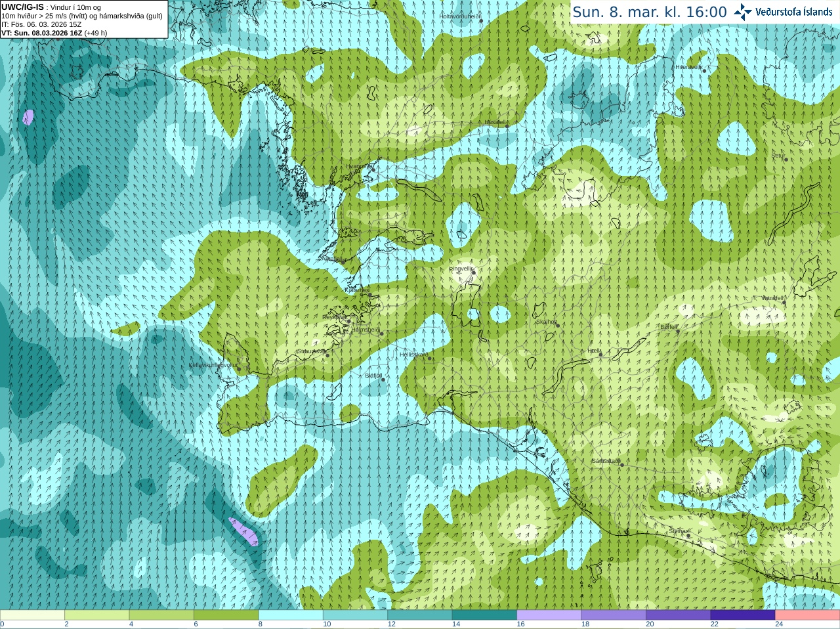Select the Keflavíkurflugvöllur station label
Image resolution: width=840 pixels, height=629 pixels.
click(213, 365)
